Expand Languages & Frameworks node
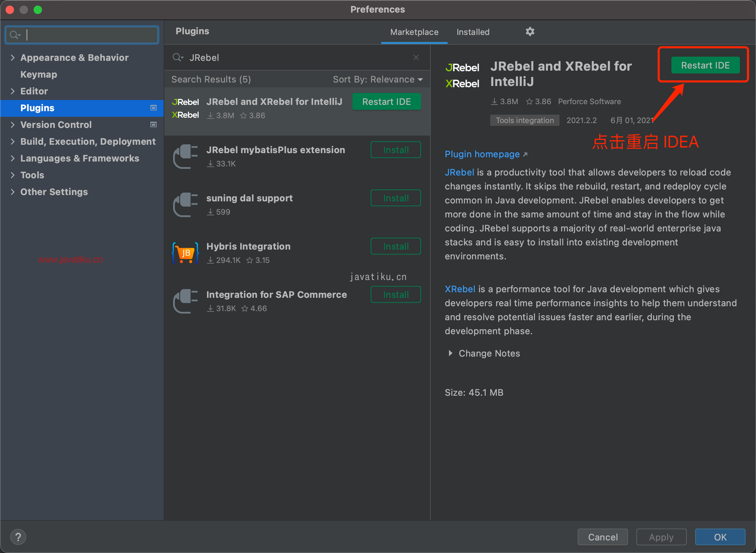 (x=13, y=158)
